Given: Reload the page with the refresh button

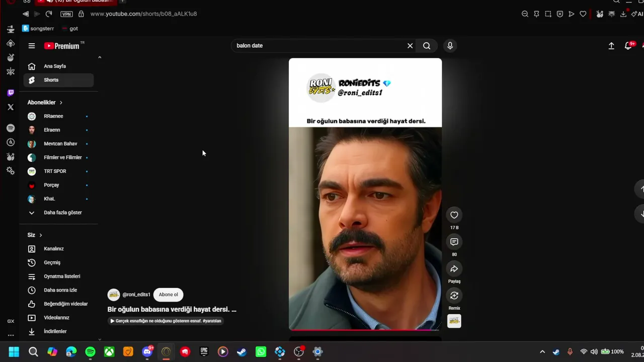Looking at the screenshot, I should 48,14.
